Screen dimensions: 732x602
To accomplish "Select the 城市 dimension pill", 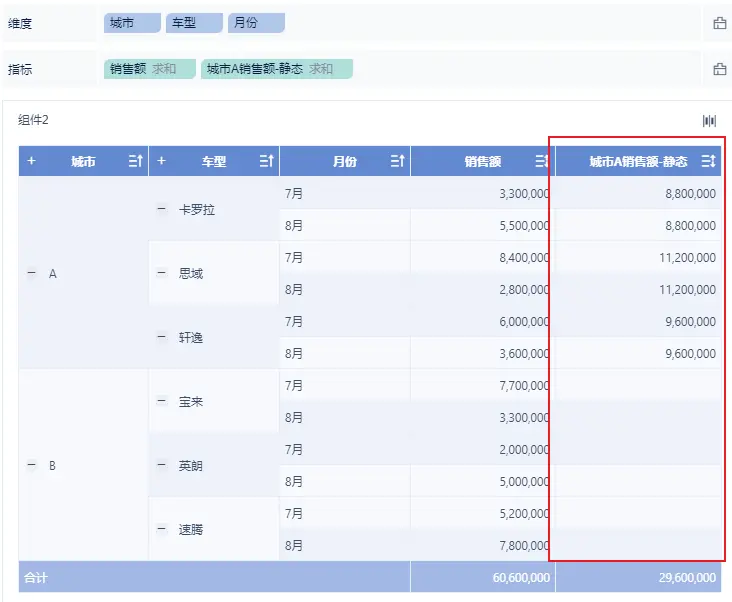I will (x=132, y=23).
